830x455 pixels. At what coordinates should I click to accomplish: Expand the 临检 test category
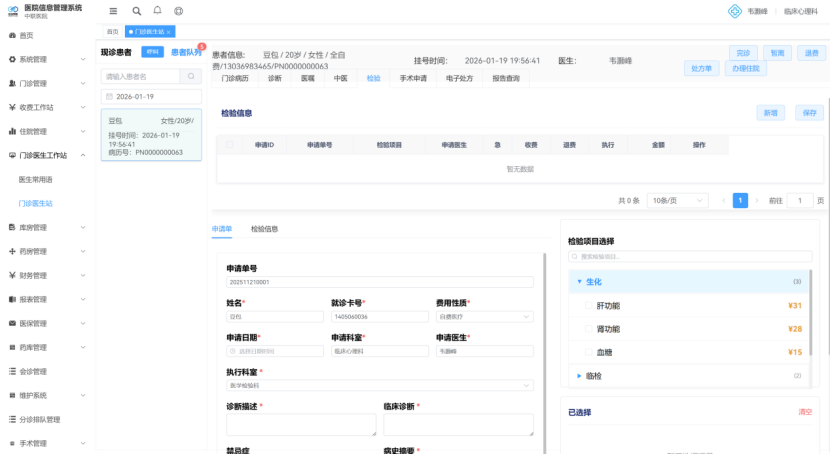[x=579, y=376]
